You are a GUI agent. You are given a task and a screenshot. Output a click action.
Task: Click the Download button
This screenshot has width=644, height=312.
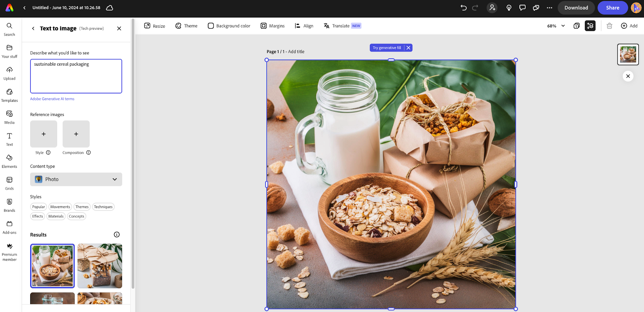tap(576, 8)
